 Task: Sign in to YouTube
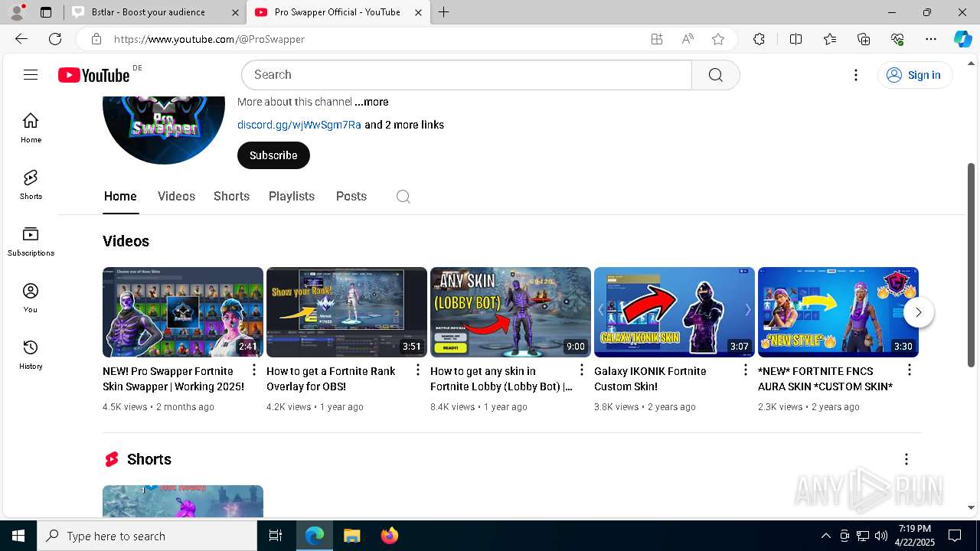(x=914, y=75)
